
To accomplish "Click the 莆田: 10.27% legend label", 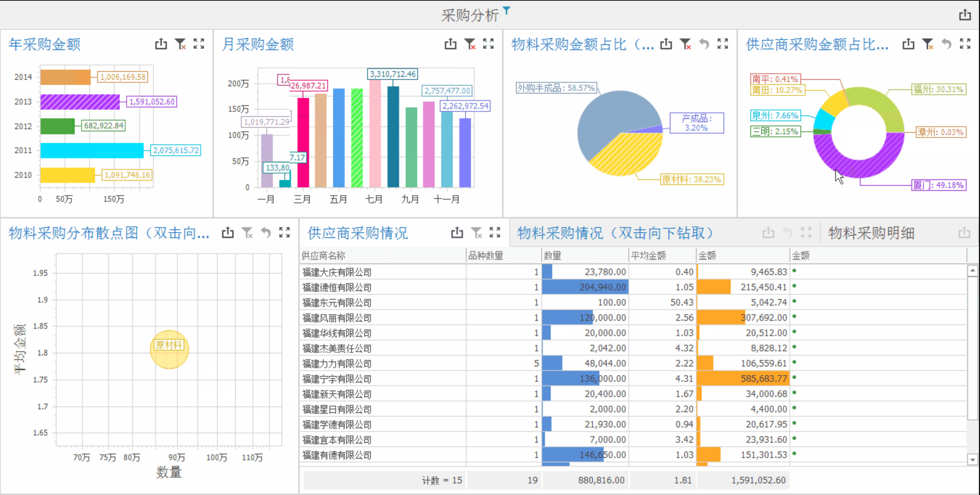I will point(778,90).
